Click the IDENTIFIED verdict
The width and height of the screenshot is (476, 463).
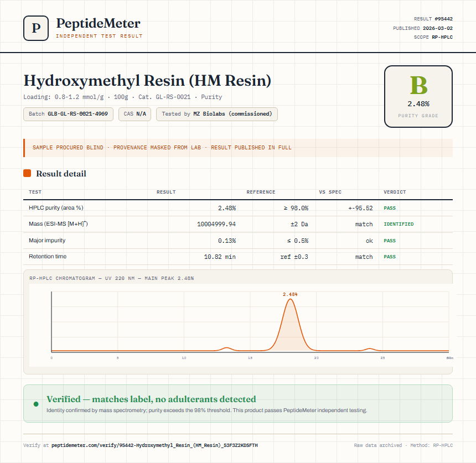[399, 224]
